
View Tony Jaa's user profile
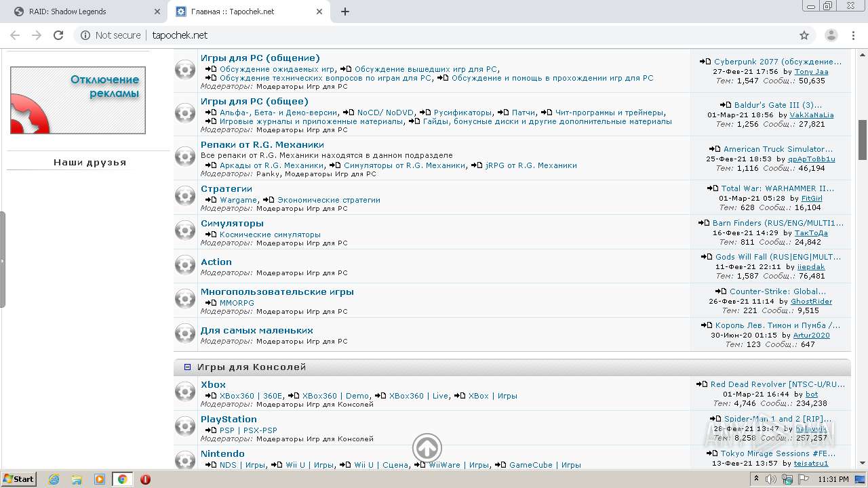pyautogui.click(x=811, y=72)
